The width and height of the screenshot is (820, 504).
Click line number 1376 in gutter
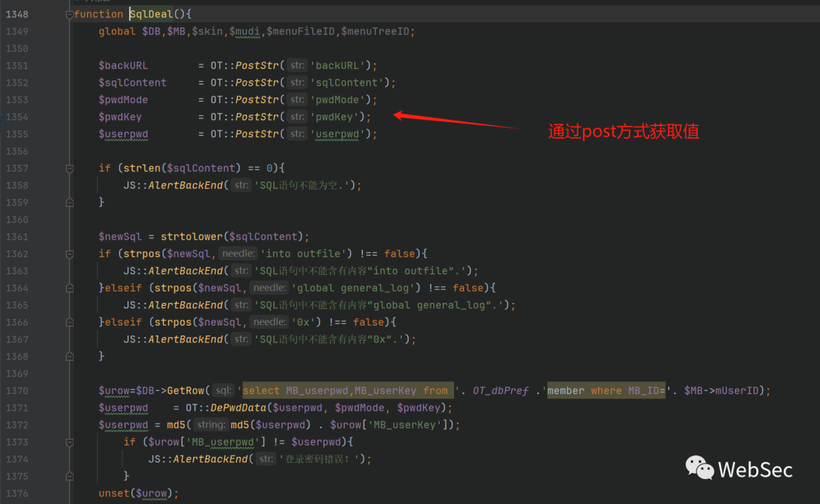click(x=17, y=493)
